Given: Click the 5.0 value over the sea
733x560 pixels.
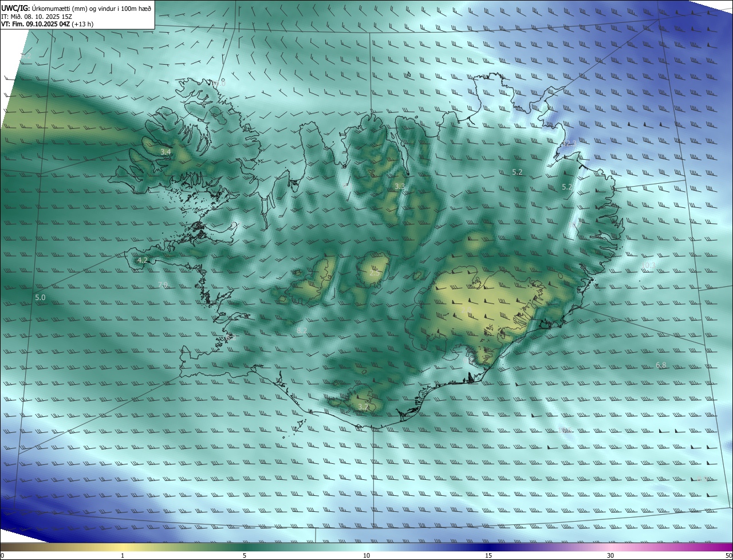Looking at the screenshot, I should [40, 298].
